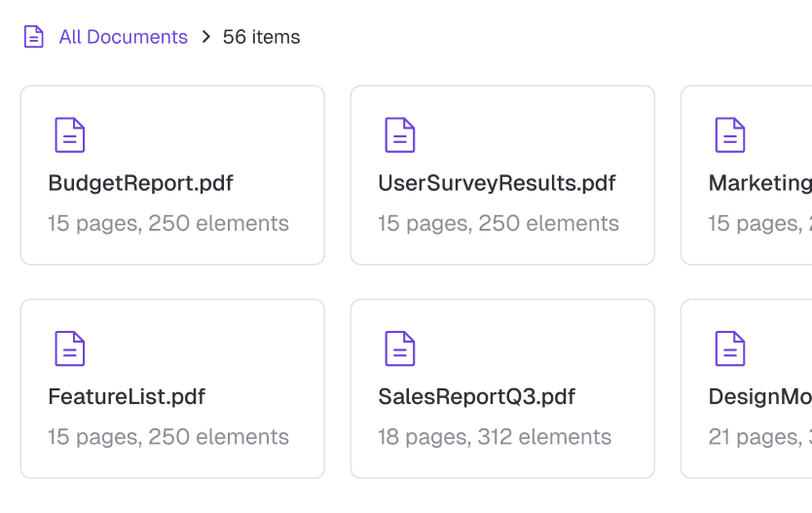Select the BudgetReport.pdf file name

click(x=140, y=183)
